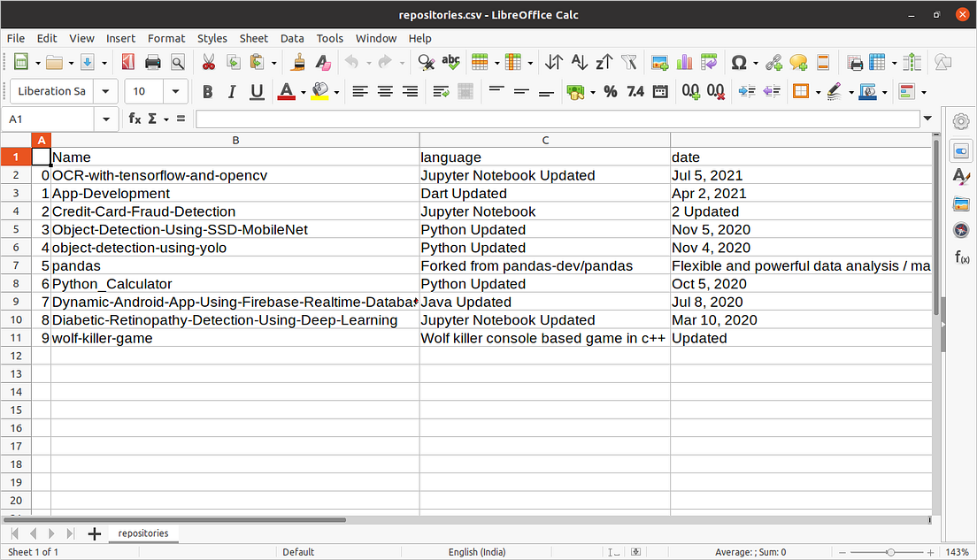This screenshot has height=560, width=977.
Task: Add a new sheet with plus button
Action: (94, 533)
